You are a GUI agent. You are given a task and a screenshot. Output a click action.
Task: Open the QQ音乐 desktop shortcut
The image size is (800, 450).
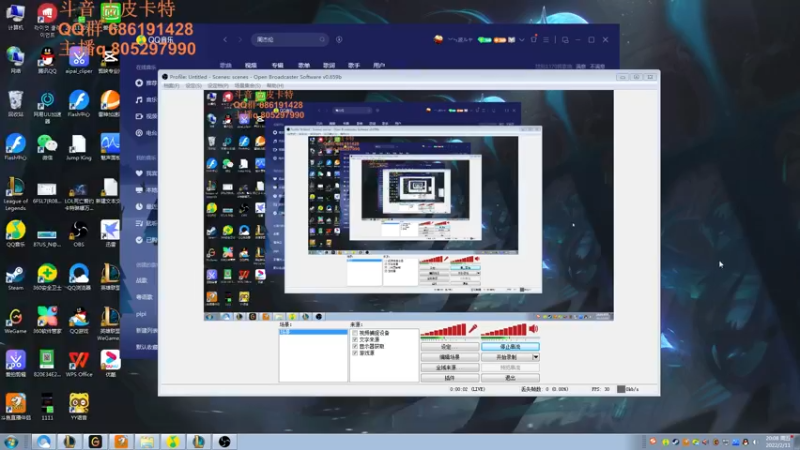(x=15, y=233)
